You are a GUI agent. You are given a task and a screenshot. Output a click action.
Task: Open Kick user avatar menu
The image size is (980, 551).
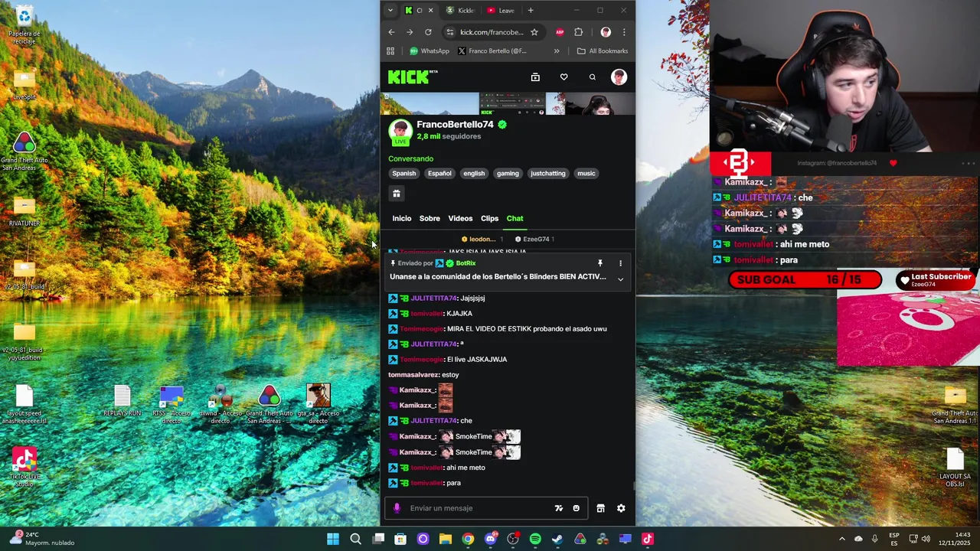619,77
